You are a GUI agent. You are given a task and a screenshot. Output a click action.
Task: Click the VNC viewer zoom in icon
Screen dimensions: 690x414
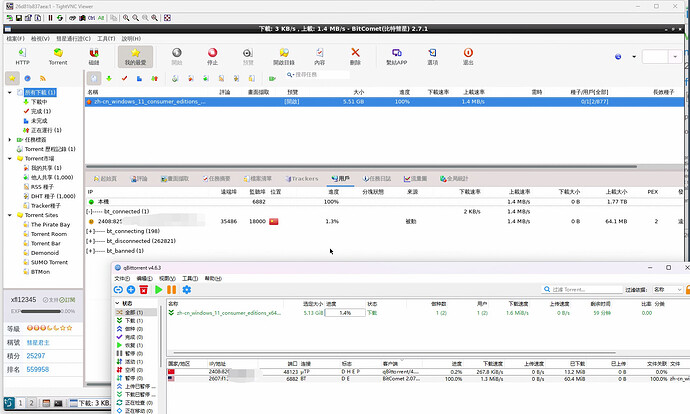pyautogui.click(x=126, y=18)
